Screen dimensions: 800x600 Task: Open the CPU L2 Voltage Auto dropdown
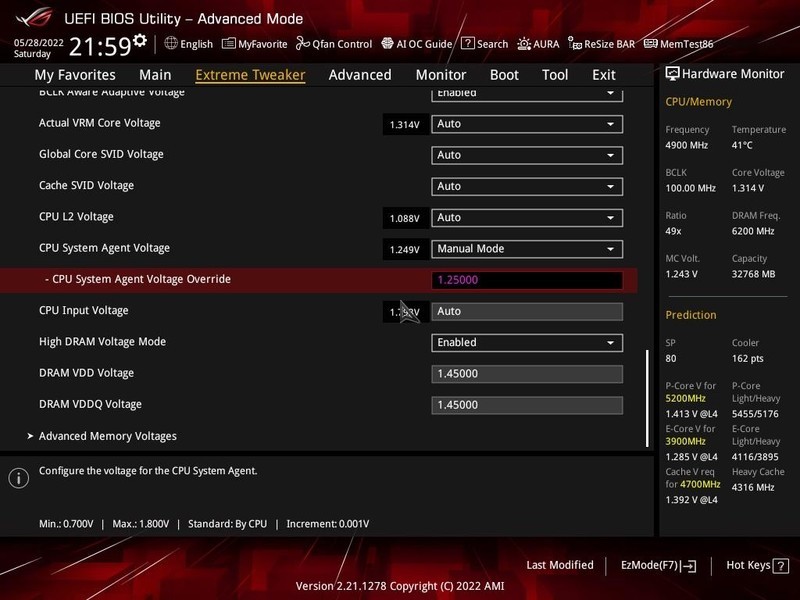point(527,217)
